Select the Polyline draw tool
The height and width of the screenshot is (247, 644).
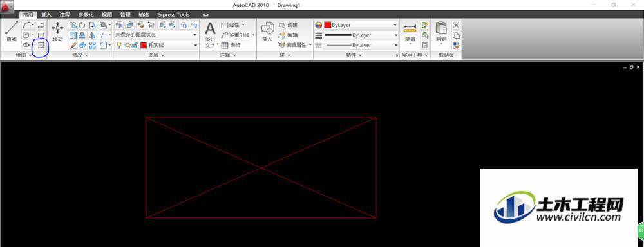[x=41, y=26]
